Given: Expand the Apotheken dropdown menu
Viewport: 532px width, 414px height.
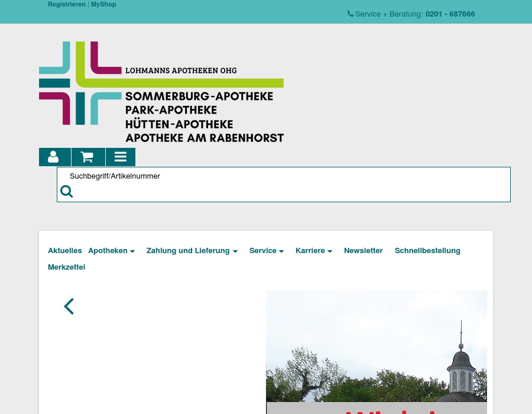Looking at the screenshot, I should (x=111, y=251).
